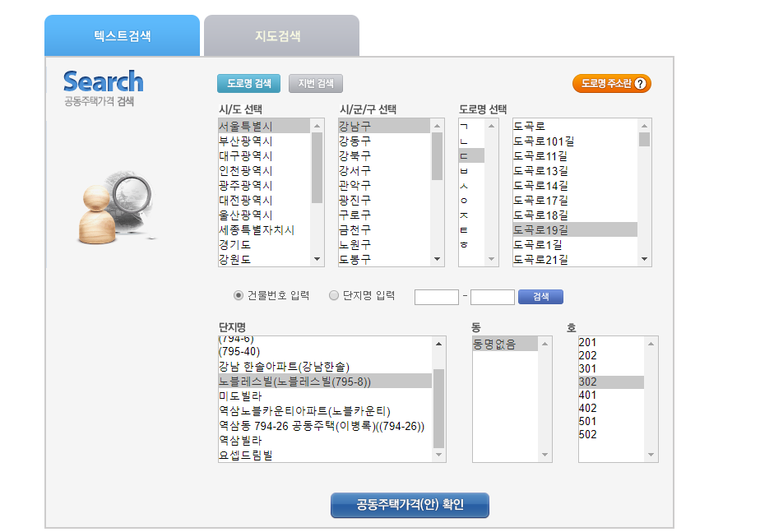
Task: Click the blue 검색 button
Action: click(x=540, y=297)
